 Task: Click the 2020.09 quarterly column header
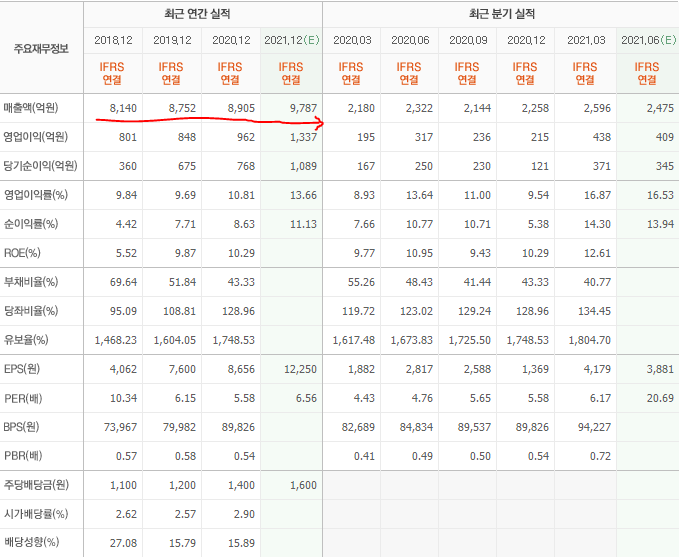468,41
